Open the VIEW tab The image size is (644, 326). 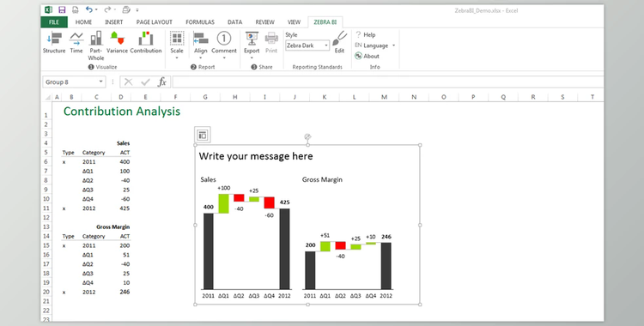pos(294,22)
